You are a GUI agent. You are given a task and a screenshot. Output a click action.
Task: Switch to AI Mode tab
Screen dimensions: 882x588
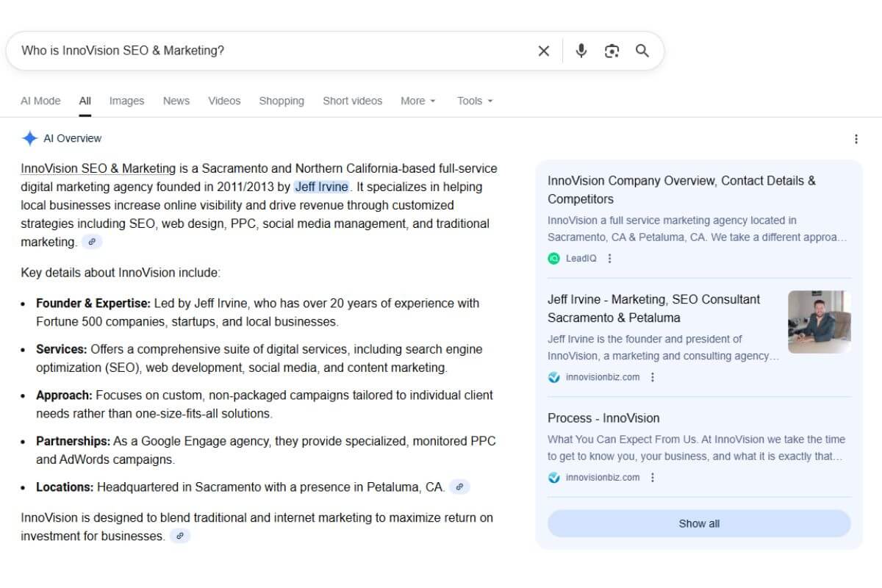40,101
